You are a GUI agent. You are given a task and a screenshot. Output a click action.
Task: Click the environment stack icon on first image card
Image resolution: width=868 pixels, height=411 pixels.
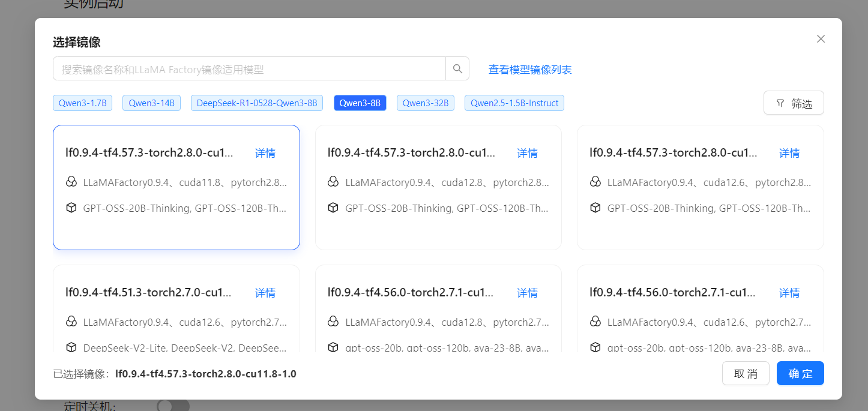tap(71, 181)
